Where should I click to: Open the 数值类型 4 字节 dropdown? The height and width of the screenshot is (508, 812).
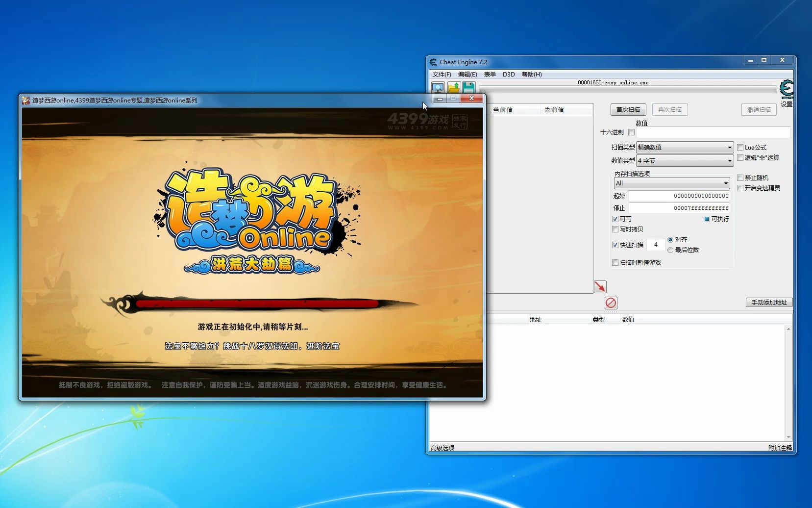point(685,160)
